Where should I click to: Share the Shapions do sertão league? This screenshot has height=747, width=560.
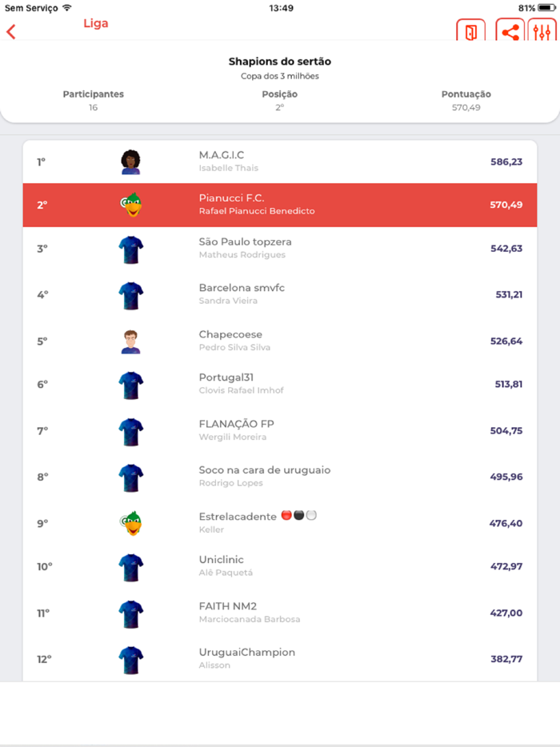(x=510, y=32)
